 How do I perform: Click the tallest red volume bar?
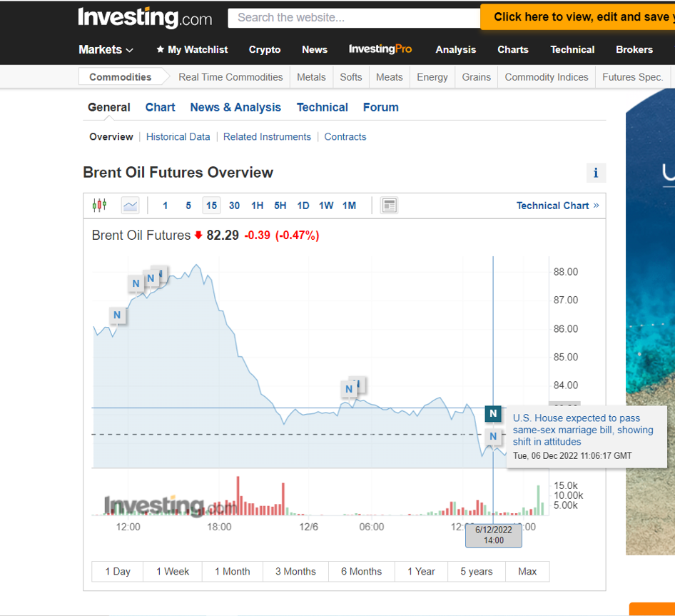click(238, 495)
